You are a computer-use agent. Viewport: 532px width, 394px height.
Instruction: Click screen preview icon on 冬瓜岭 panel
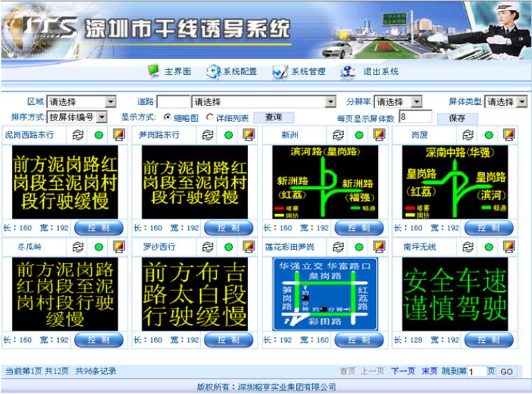tap(118, 247)
